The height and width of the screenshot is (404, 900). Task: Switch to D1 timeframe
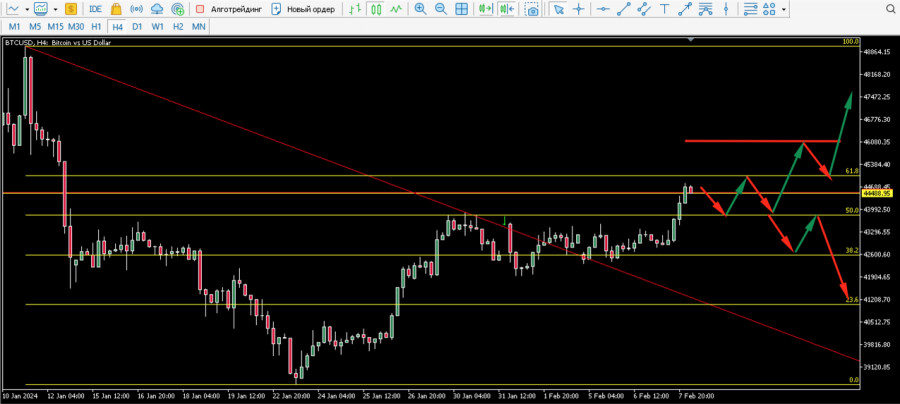point(137,26)
